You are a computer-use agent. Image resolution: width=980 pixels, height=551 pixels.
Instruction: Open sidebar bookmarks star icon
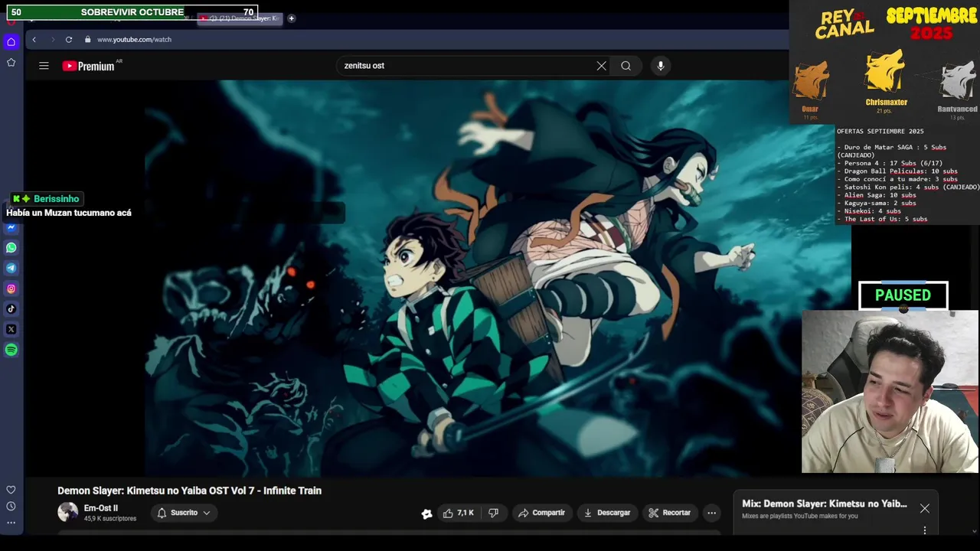(11, 62)
